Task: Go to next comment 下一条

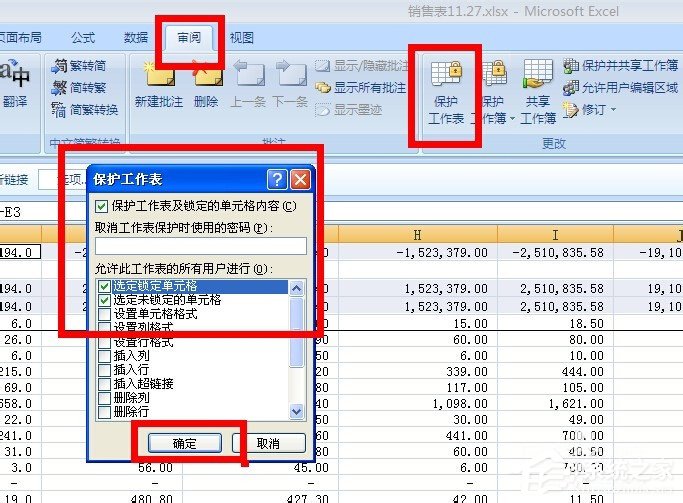Action: [290, 84]
